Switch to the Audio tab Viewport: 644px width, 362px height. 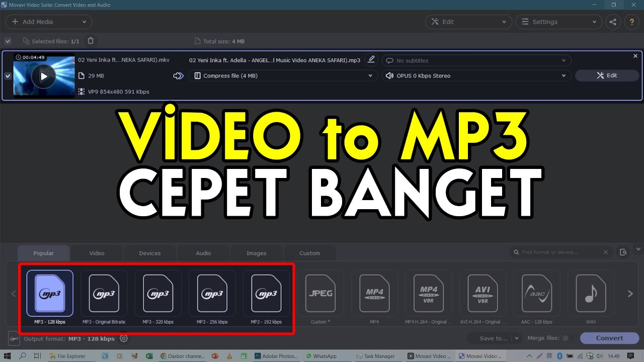[x=203, y=253]
